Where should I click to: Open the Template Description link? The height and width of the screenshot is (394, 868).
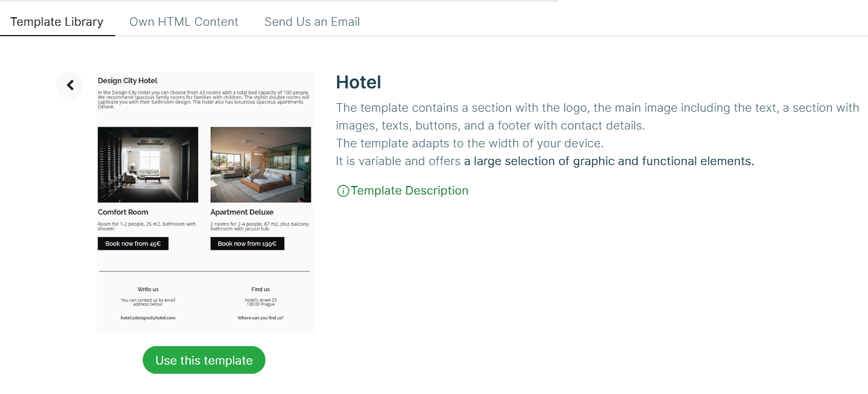[x=409, y=191]
